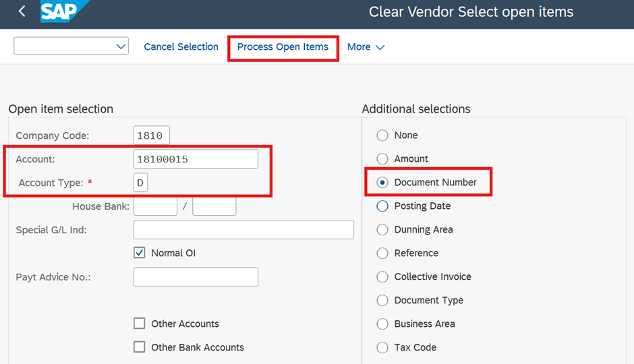Choose the Tax Code radio button

click(x=382, y=347)
